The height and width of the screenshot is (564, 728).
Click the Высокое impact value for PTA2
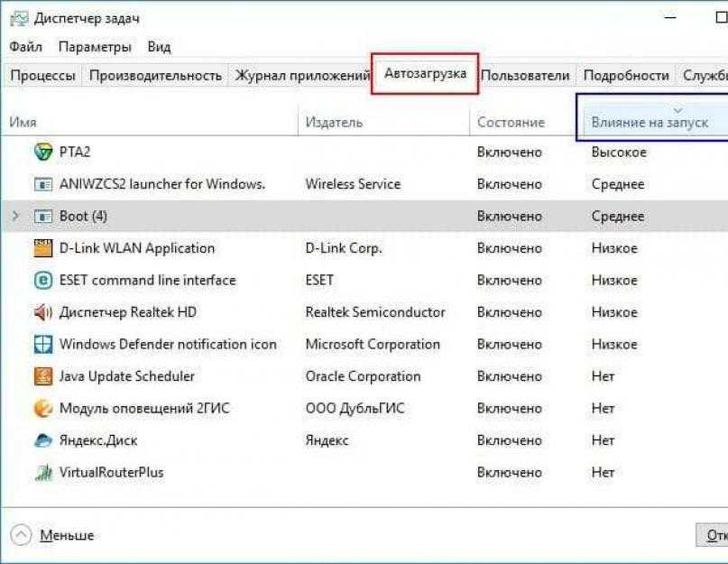(619, 152)
